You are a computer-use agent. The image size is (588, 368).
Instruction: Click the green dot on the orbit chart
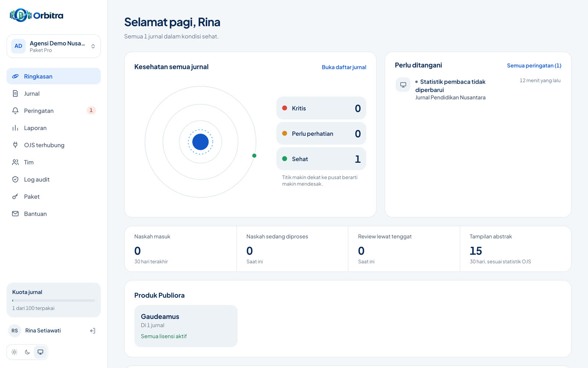pyautogui.click(x=254, y=156)
